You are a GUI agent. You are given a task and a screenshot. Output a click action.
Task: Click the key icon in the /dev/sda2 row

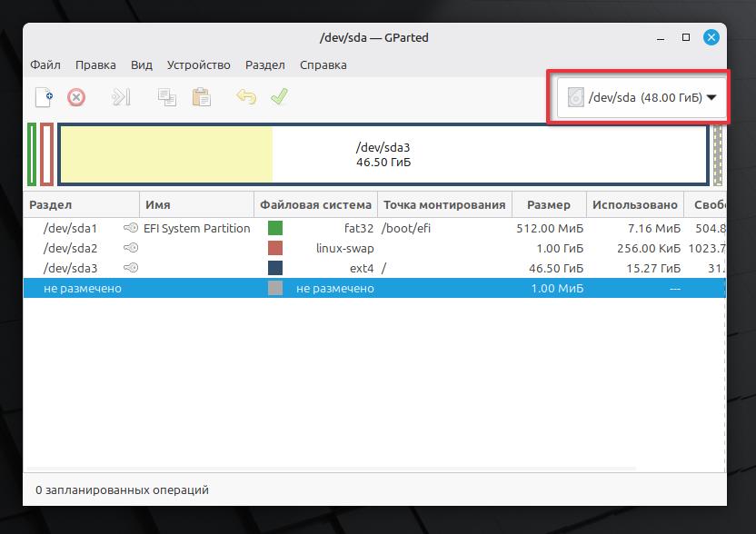(131, 248)
